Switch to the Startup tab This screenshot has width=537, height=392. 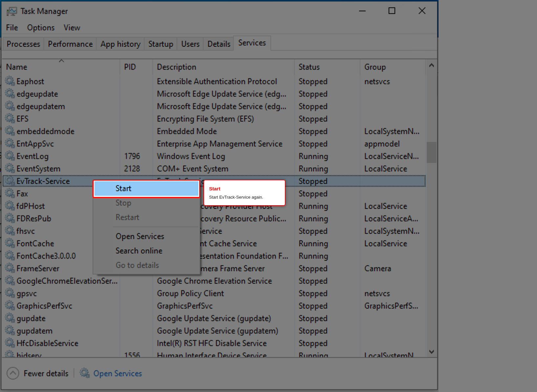[161, 44]
